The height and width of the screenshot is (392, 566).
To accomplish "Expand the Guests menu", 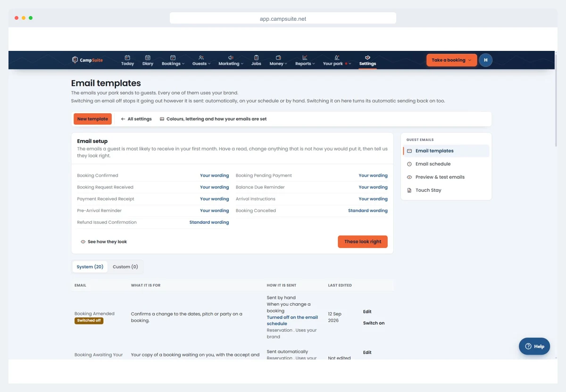I will pyautogui.click(x=201, y=60).
